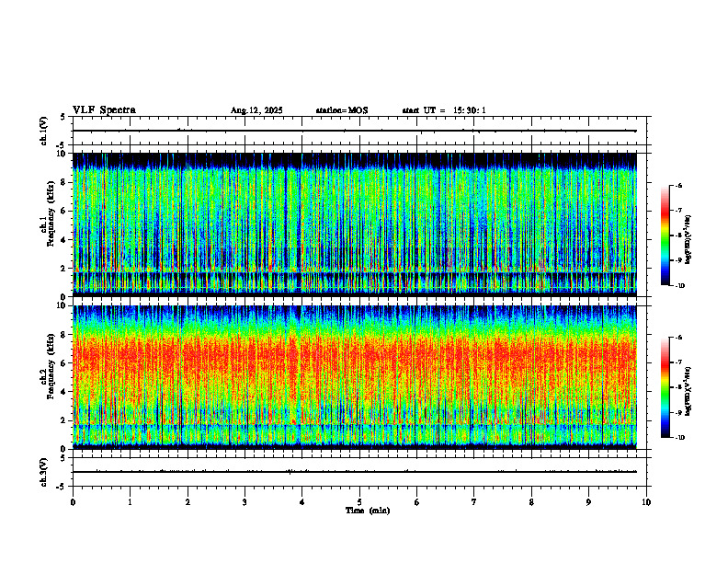
Task: Click the "8" tick on the time axis
Action: [x=531, y=502]
